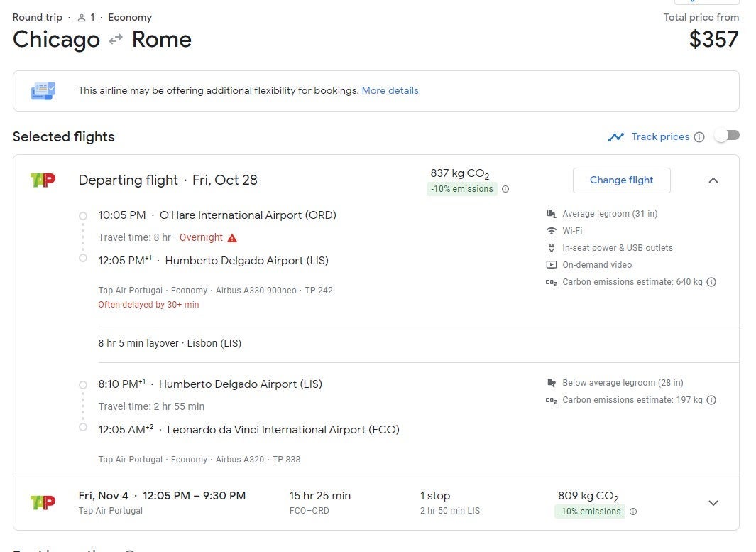
Task: Click the Wi-Fi amenity icon
Action: (x=552, y=231)
